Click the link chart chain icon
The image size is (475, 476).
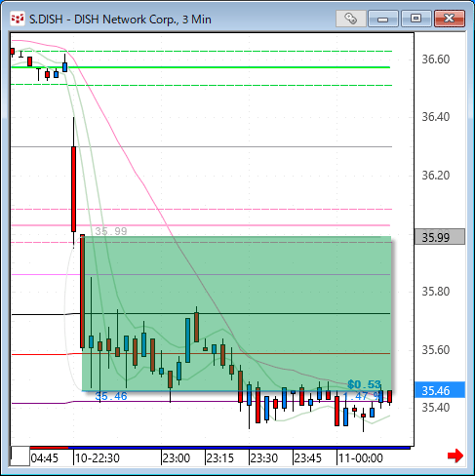[x=350, y=19]
